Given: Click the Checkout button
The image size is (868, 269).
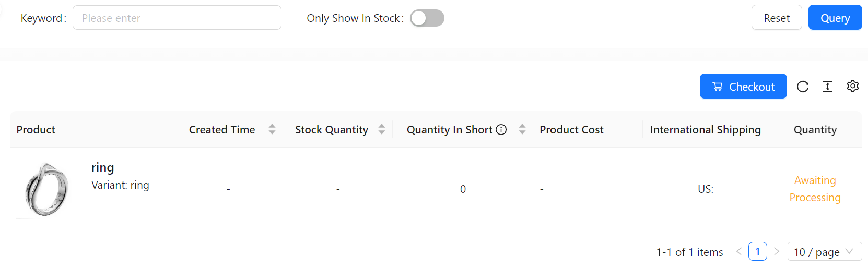Looking at the screenshot, I should tap(743, 86).
